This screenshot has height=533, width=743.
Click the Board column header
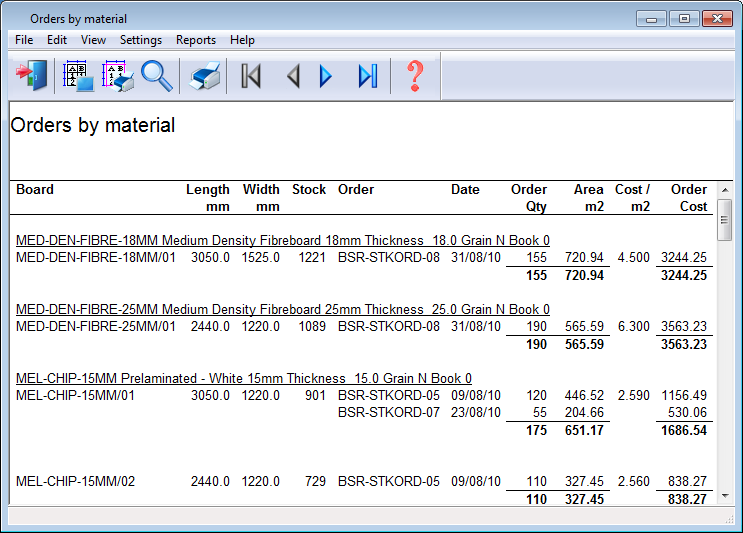(35, 190)
